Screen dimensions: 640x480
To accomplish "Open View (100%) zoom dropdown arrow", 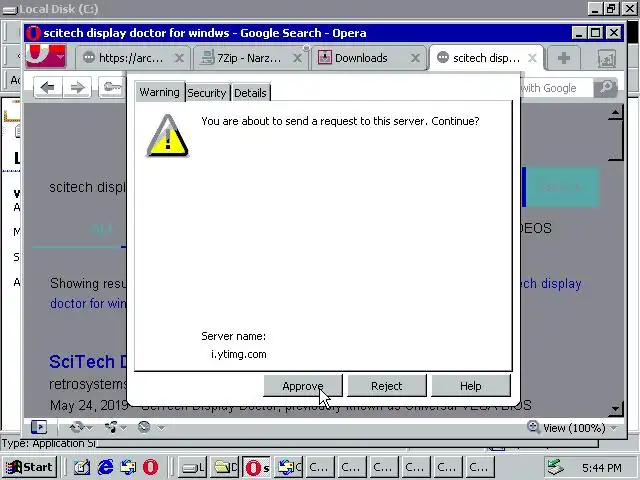I will pyautogui.click(x=613, y=428).
